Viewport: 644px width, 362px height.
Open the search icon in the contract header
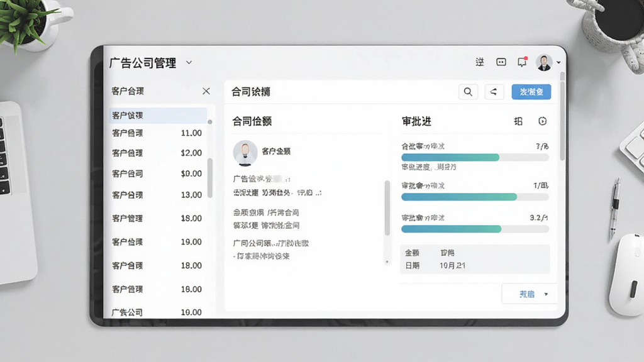(x=468, y=92)
